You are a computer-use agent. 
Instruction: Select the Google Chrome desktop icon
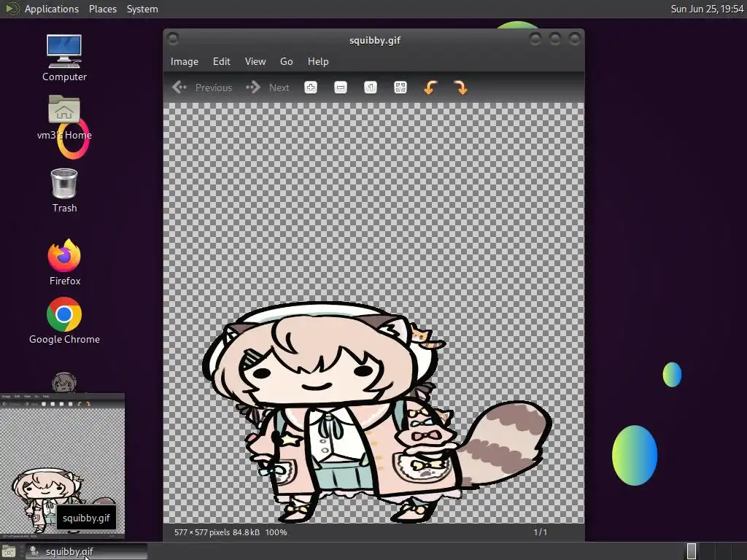tap(64, 321)
